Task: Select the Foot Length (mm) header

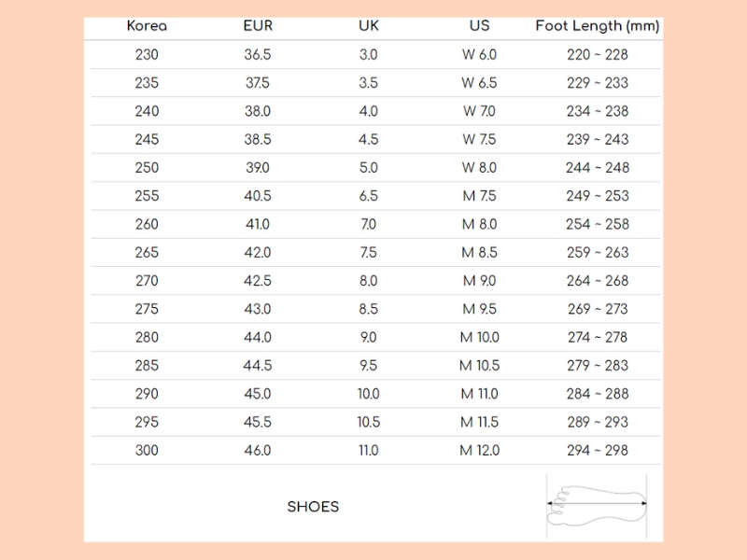Action: [598, 26]
